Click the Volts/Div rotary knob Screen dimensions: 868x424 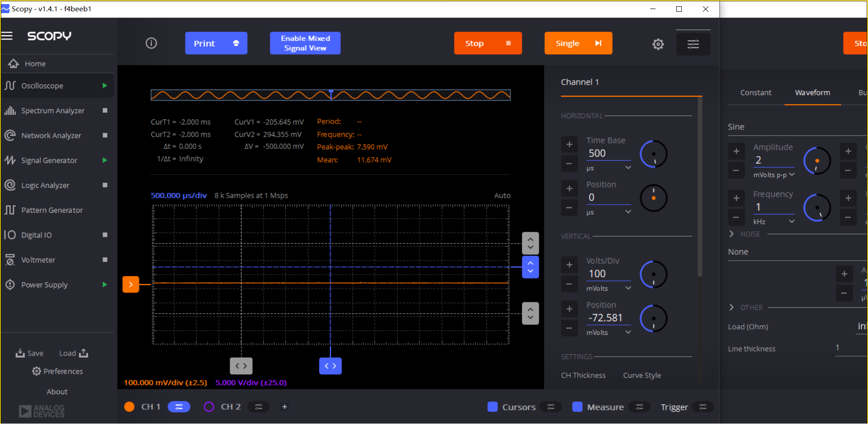[653, 274]
